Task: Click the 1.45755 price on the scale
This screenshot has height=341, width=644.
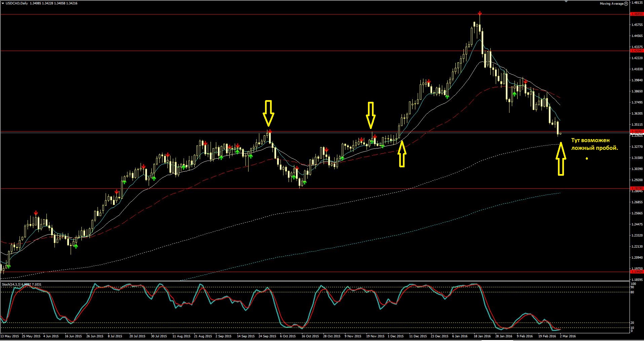Action: (638, 25)
